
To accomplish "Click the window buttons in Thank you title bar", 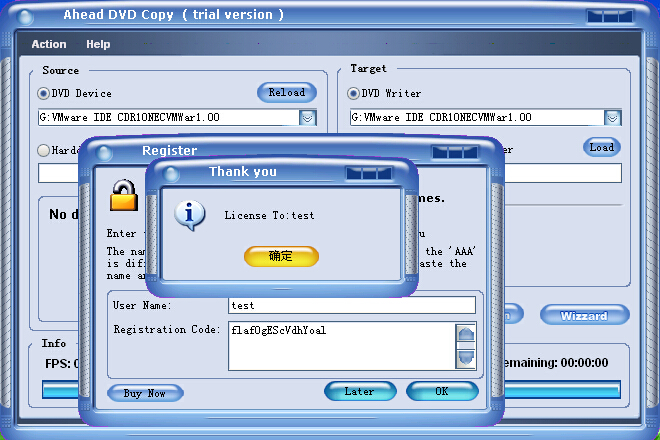I will pos(369,173).
